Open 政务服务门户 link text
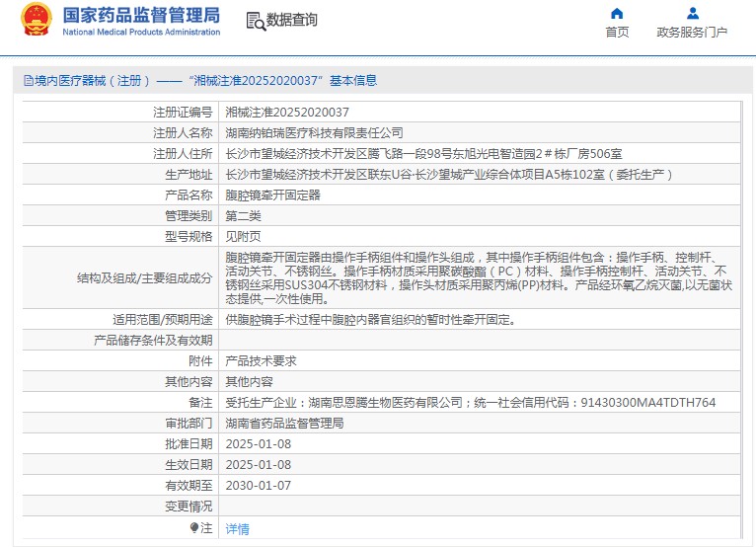Screen dimensions: 756x547 pyautogui.click(x=692, y=33)
